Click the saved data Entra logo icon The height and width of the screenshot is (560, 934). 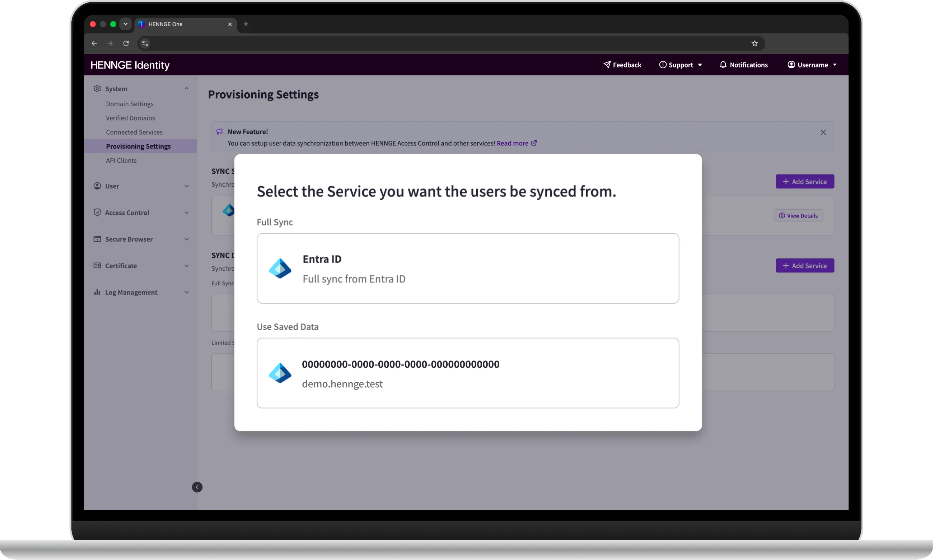coord(280,373)
